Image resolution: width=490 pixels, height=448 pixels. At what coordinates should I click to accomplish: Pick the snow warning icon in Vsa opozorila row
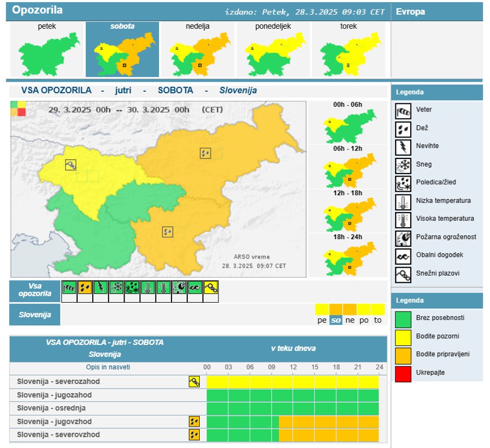[116, 288]
